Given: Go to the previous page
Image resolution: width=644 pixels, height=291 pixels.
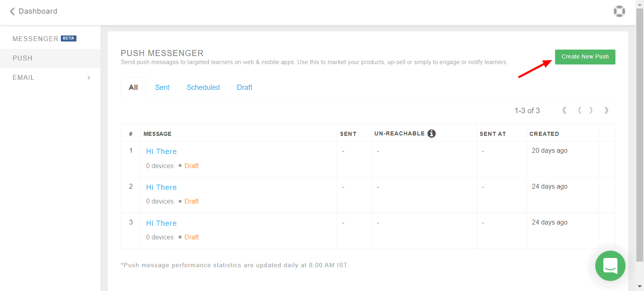Looking at the screenshot, I should point(579,110).
